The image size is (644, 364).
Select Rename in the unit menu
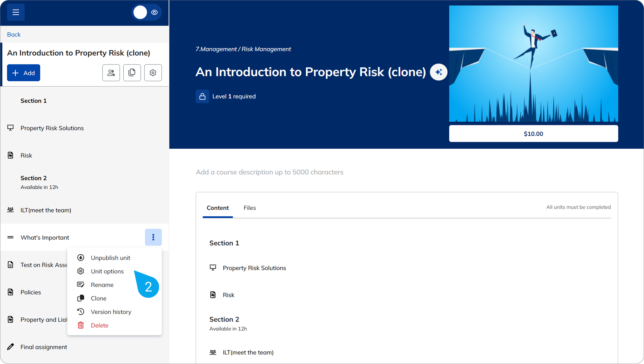102,285
